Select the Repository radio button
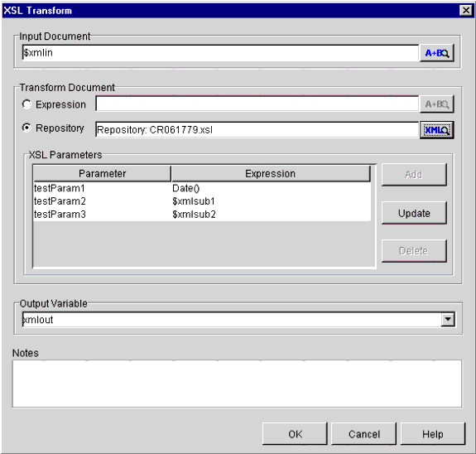This screenshot has height=454, width=476. [x=26, y=128]
